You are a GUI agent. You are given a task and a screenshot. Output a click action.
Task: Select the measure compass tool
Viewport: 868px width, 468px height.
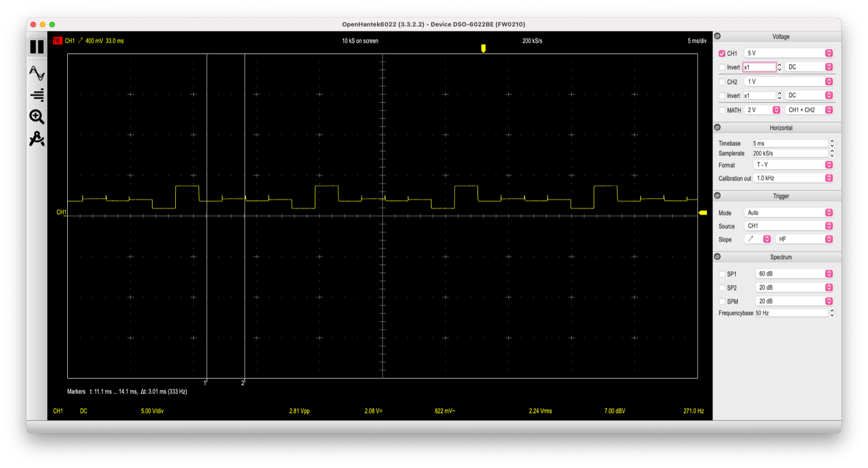[37, 139]
